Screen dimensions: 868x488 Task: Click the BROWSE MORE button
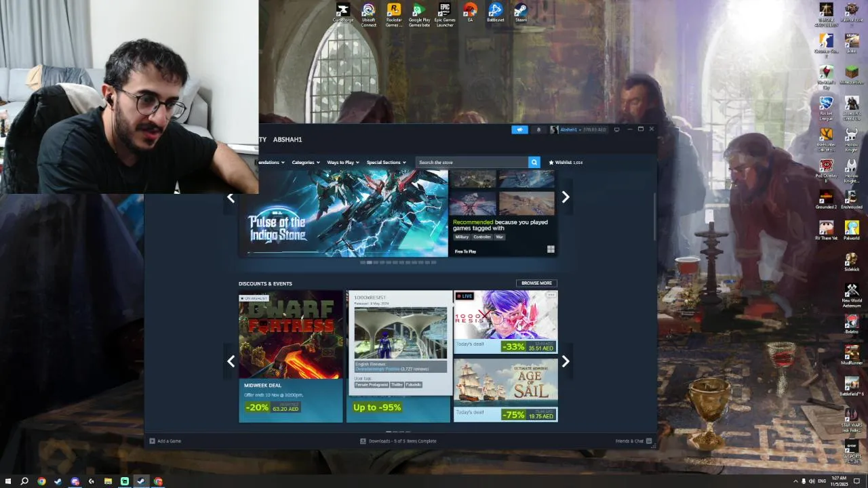tap(536, 283)
